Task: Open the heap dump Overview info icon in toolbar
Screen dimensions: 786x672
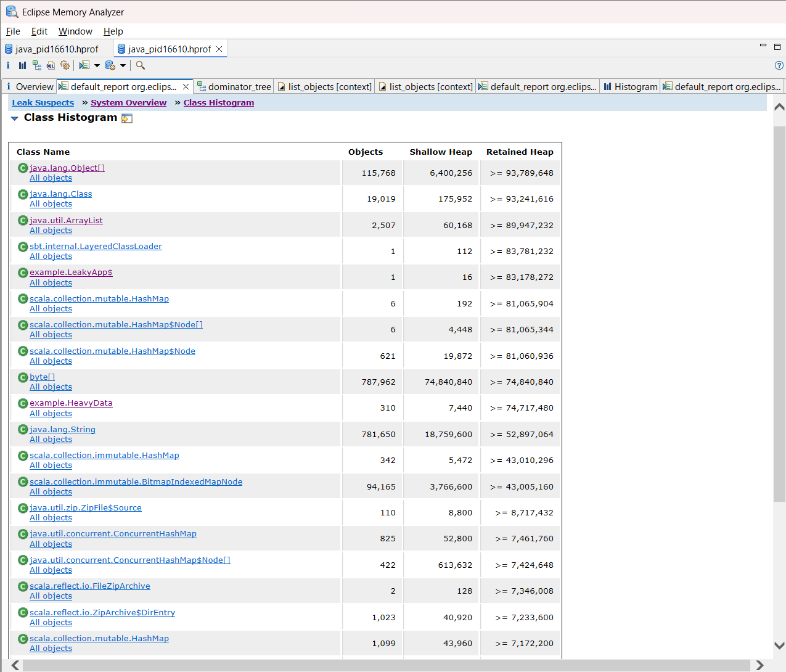Action: [8, 65]
